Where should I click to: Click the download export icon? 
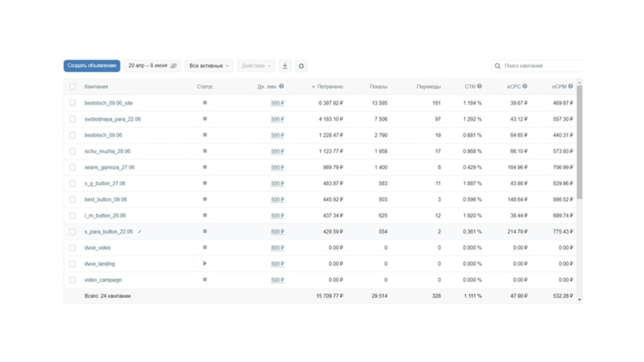pyautogui.click(x=285, y=66)
